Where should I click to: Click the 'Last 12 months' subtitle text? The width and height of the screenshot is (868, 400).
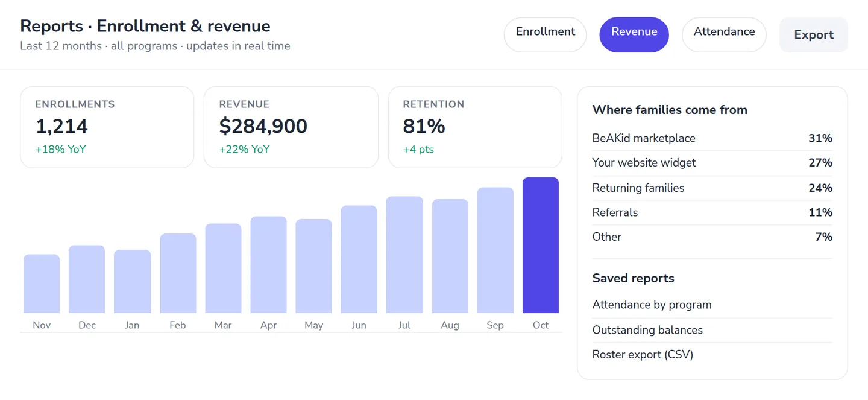tap(61, 46)
